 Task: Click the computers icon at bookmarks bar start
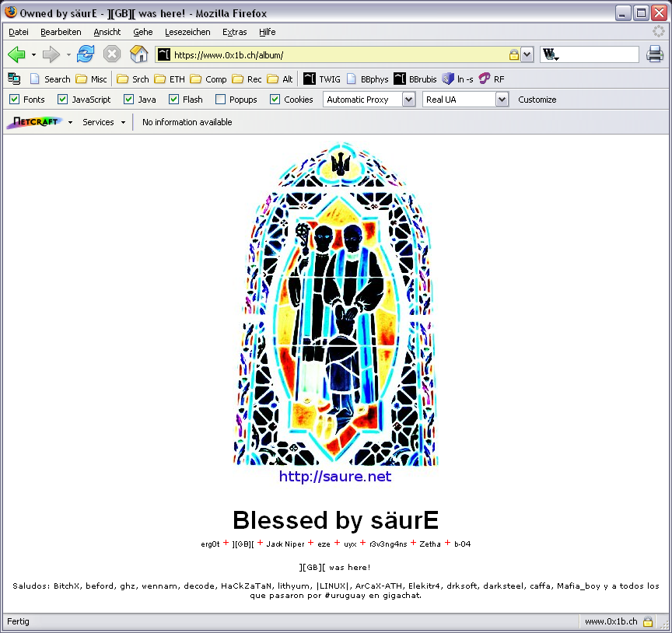click(14, 79)
